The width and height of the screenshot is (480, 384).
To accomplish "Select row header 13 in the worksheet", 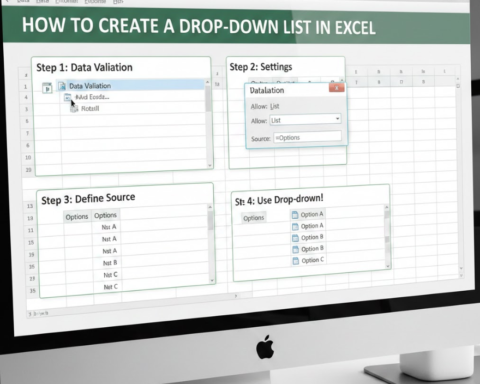I will (30, 206).
